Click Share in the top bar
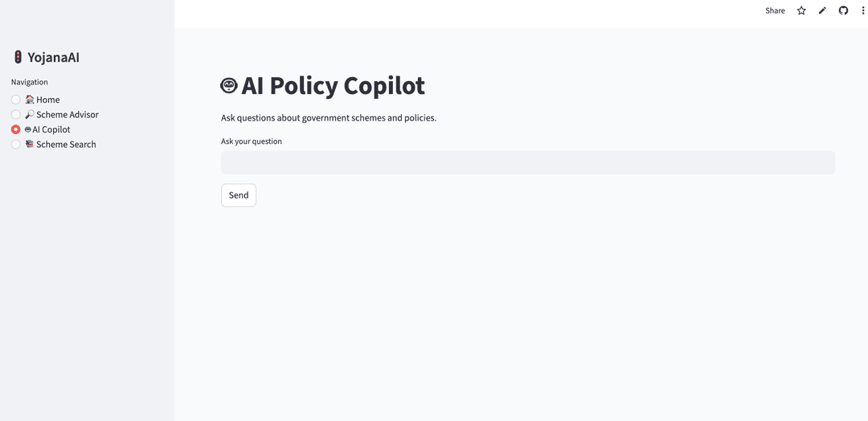The image size is (868, 421). [x=775, y=10]
